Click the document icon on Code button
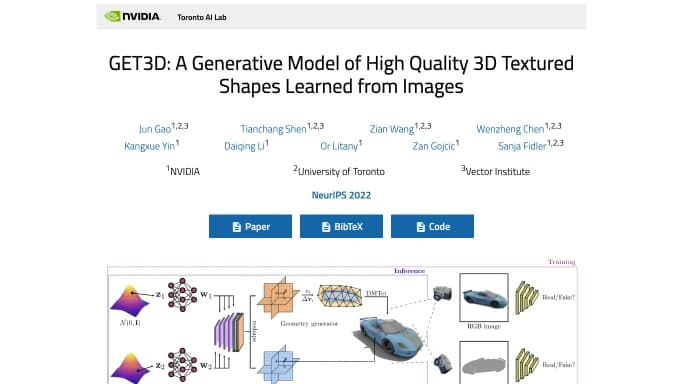 tap(420, 227)
